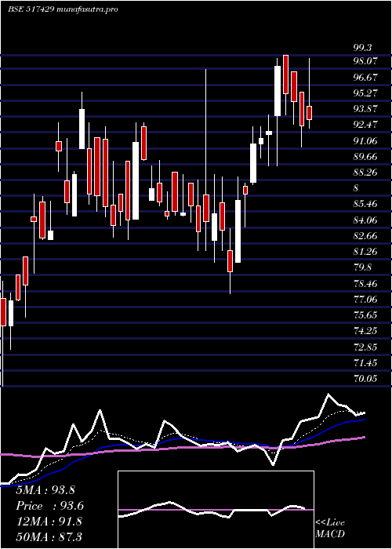Screen dimensions: 392x549
Task: Click the 79.8 price axis label
Action: click(x=363, y=267)
